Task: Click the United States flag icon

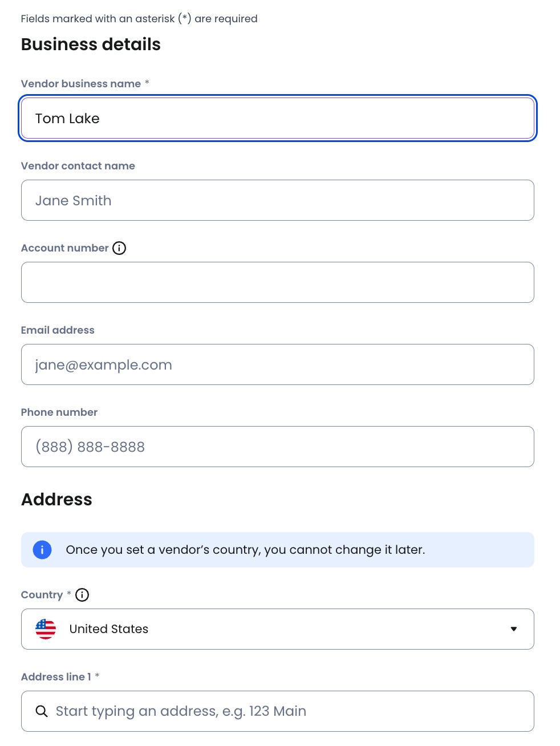Action: click(x=46, y=629)
